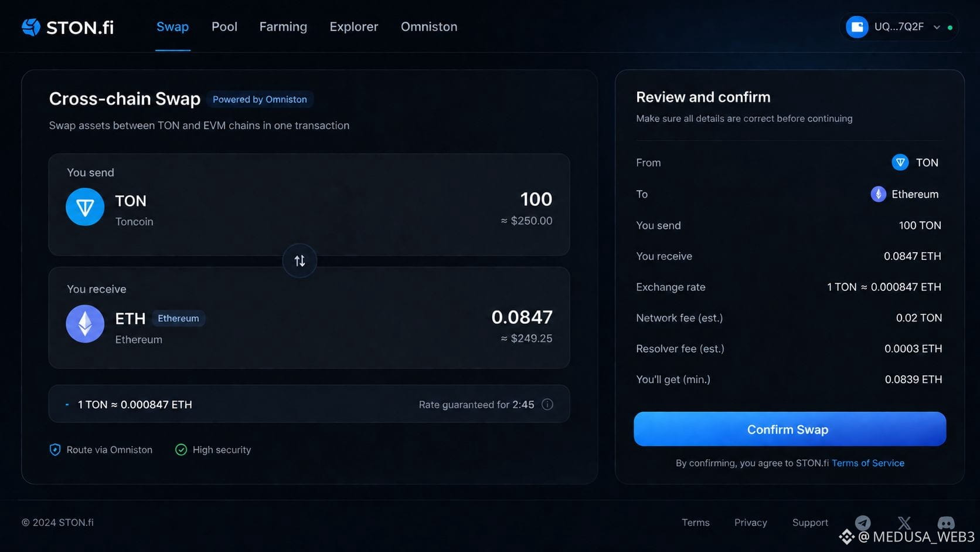Click the 0.02 TON network fee value
The height and width of the screenshot is (552, 980).
click(x=918, y=318)
